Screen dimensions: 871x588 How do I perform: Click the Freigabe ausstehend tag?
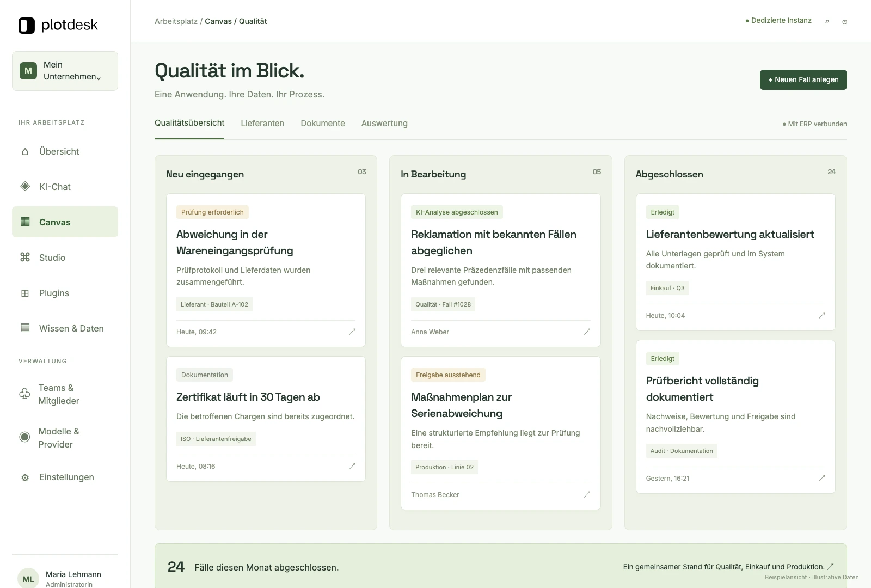[x=448, y=375]
